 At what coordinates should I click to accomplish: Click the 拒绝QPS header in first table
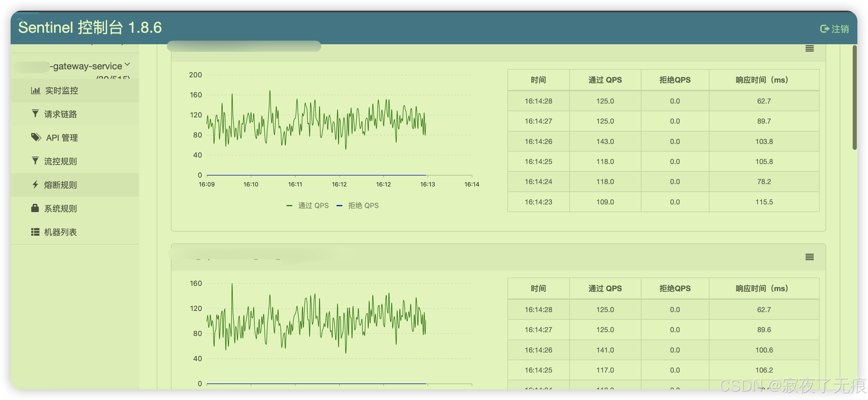[x=675, y=80]
